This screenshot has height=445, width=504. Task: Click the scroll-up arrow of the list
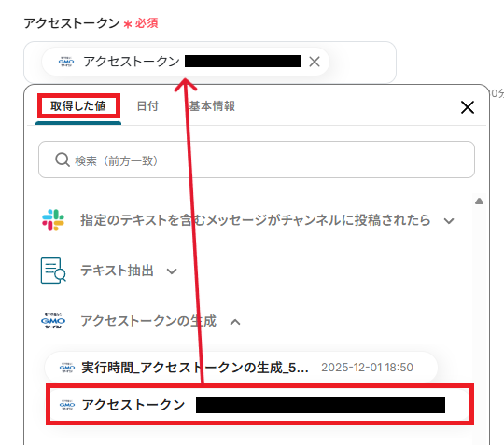click(x=479, y=202)
